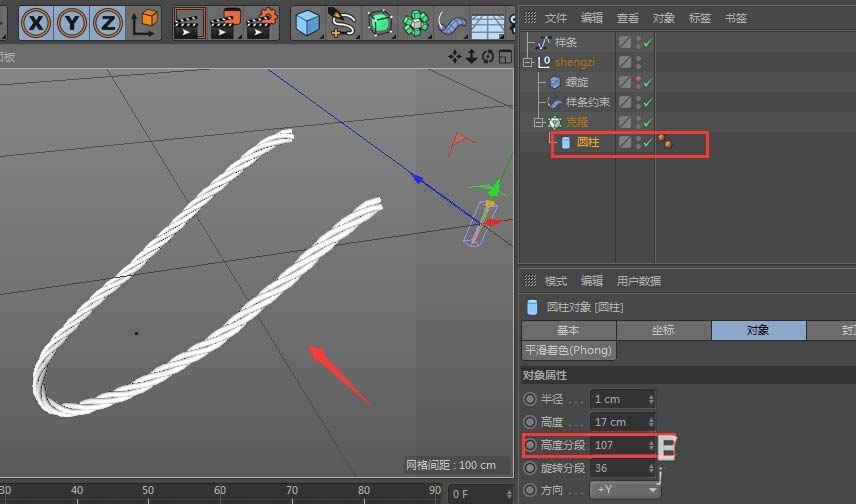The width and height of the screenshot is (856, 504).
Task: Toggle the X axis lock button
Action: (37, 21)
